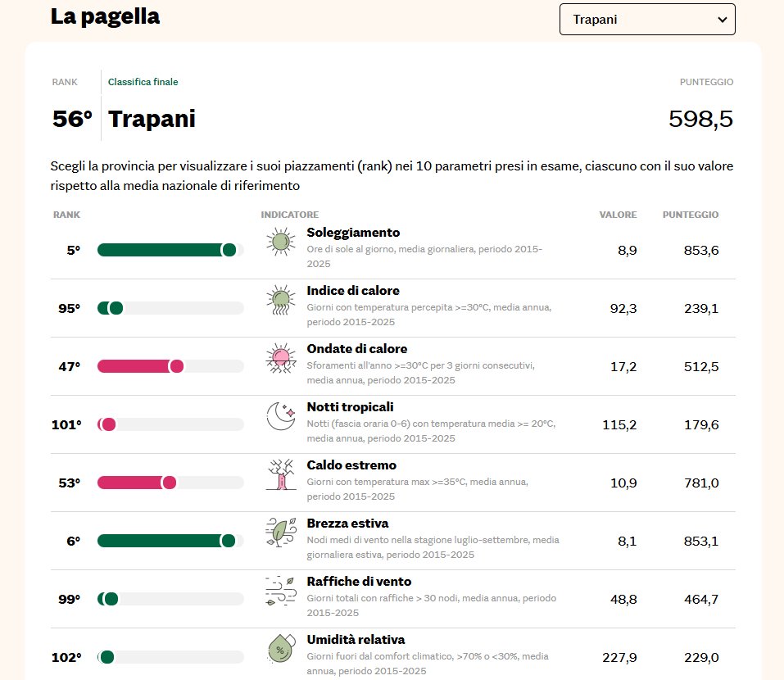This screenshot has width=784, height=680.
Task: Click the Caldo estremo cactus icon
Action: 281,474
